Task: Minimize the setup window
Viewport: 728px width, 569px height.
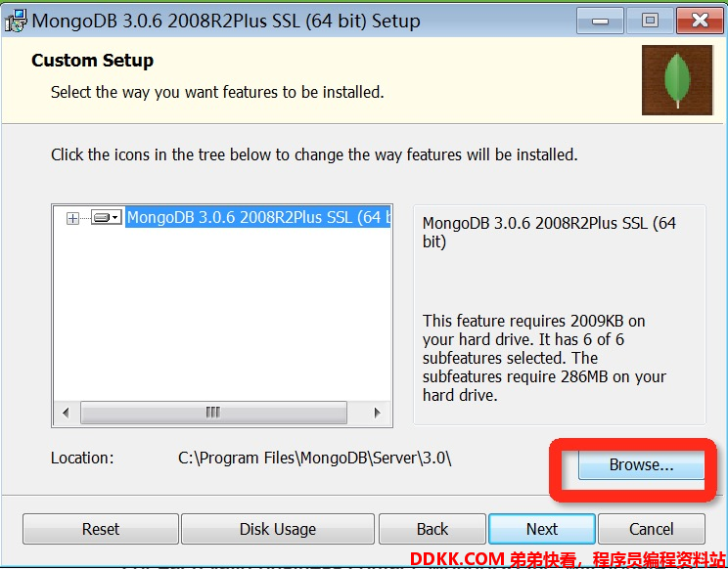Action: pos(600,21)
